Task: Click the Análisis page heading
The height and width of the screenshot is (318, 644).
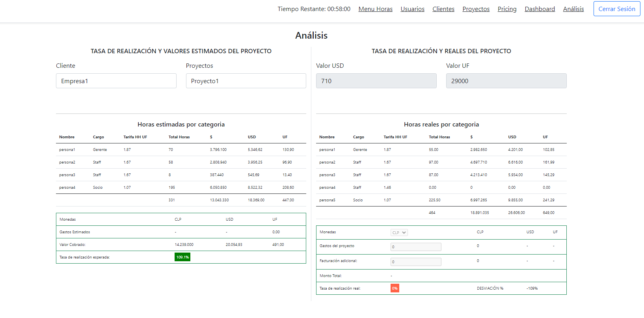Action: coord(311,35)
